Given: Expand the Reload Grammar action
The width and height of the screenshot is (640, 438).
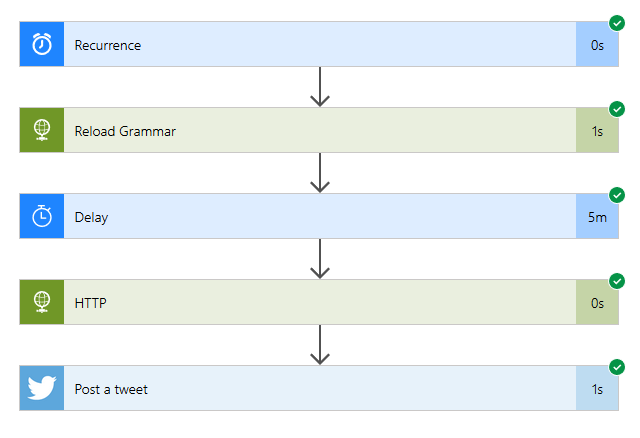Looking at the screenshot, I should pyautogui.click(x=319, y=130).
